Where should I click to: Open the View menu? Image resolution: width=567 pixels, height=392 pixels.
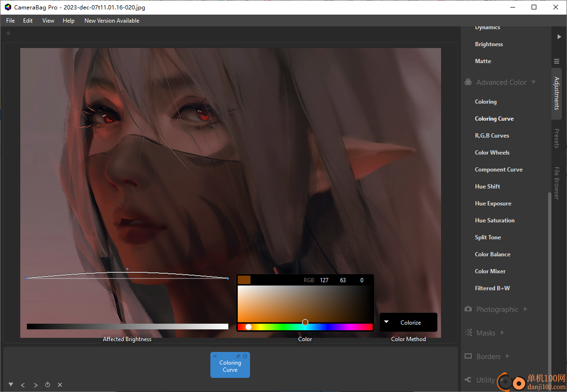(48, 21)
